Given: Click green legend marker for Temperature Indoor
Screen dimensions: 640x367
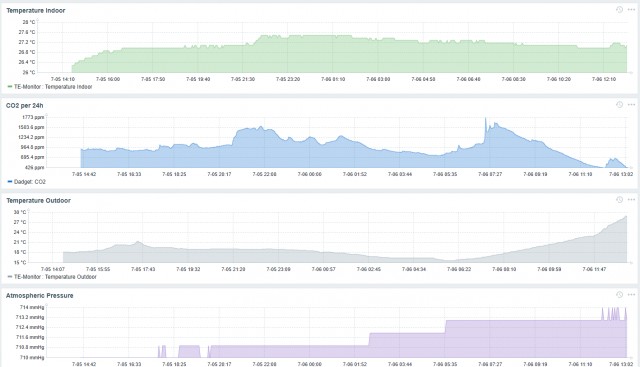Looking at the screenshot, I should click(10, 87).
